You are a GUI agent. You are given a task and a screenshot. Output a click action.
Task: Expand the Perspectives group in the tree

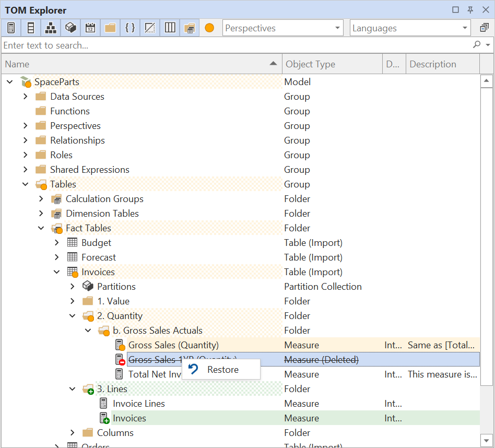click(26, 126)
